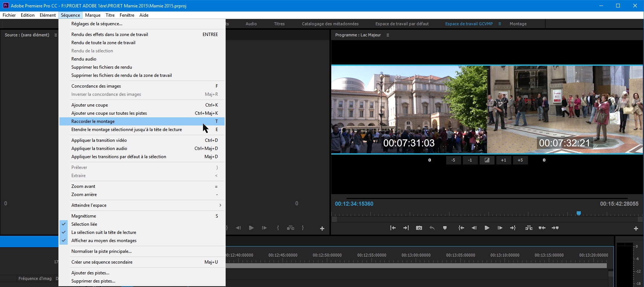644x287 pixels.
Task: Step back one frame in Programme monitor
Action: [x=474, y=228]
